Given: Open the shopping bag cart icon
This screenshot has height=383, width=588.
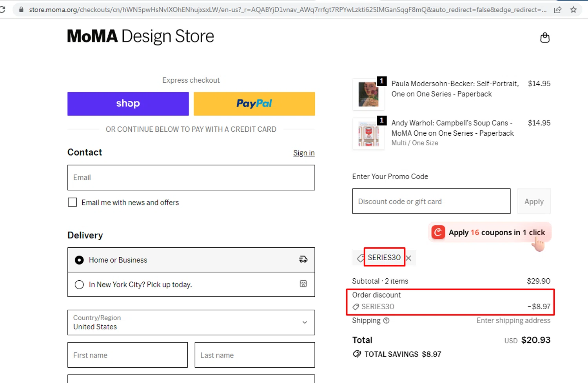Looking at the screenshot, I should coord(544,38).
